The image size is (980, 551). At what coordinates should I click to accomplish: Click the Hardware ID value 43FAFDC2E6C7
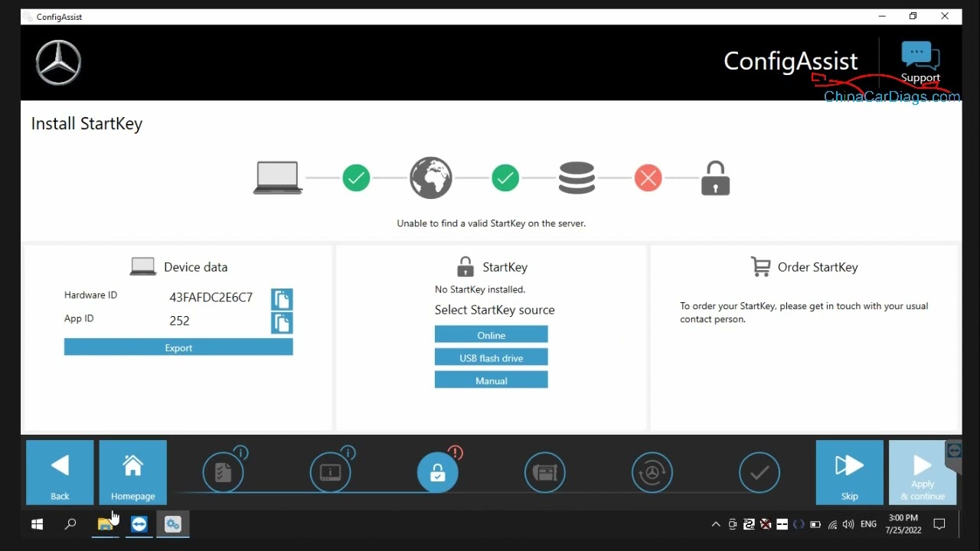[211, 298]
